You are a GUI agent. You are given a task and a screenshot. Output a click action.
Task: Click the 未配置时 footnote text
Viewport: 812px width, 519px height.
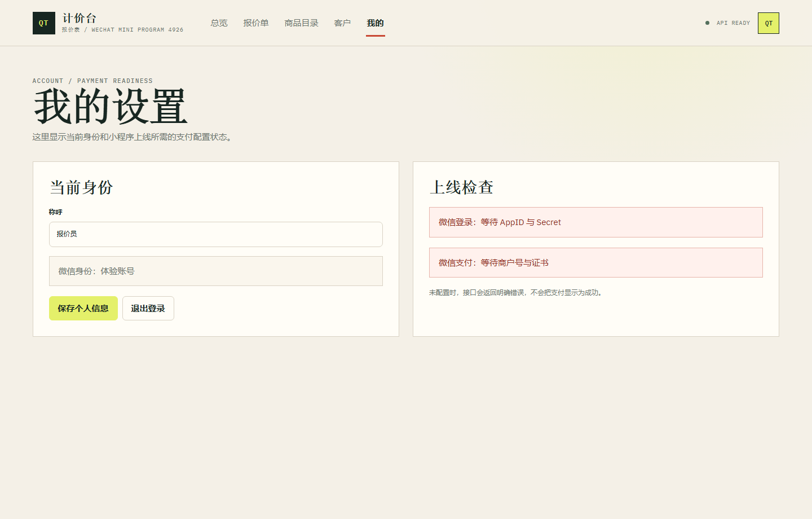517,293
